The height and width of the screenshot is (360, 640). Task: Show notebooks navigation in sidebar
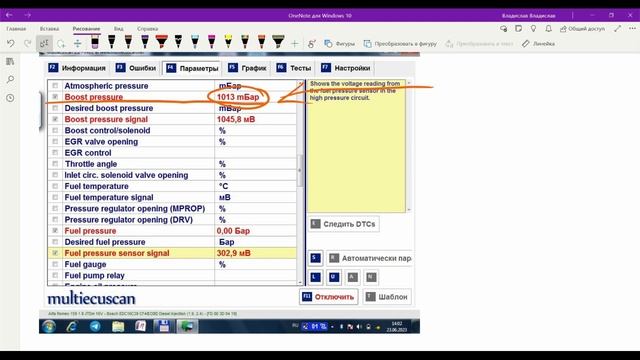(x=10, y=62)
